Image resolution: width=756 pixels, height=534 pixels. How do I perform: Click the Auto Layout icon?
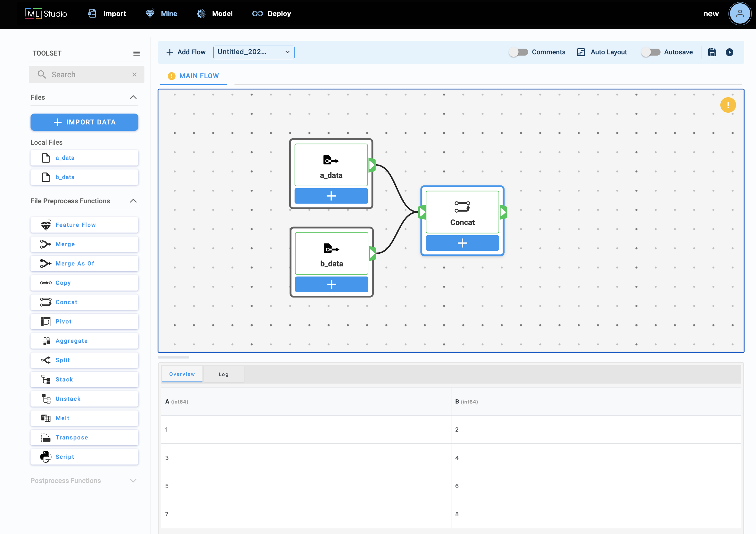point(581,52)
